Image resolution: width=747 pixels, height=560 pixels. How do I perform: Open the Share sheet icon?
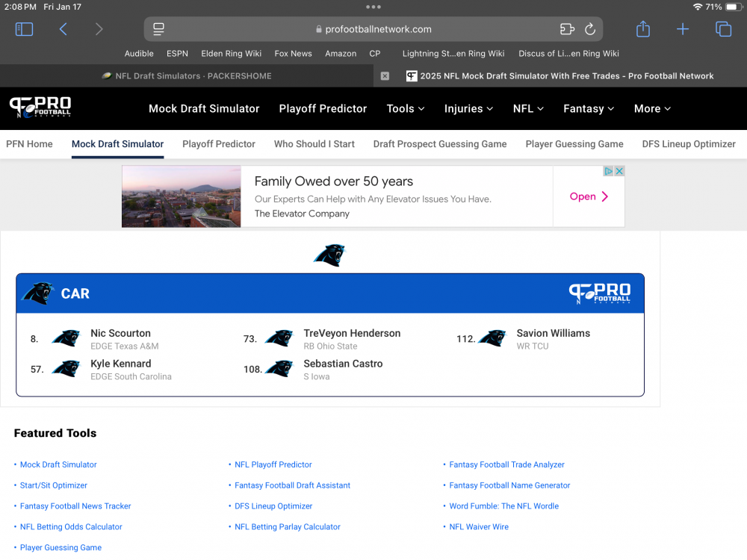[643, 29]
